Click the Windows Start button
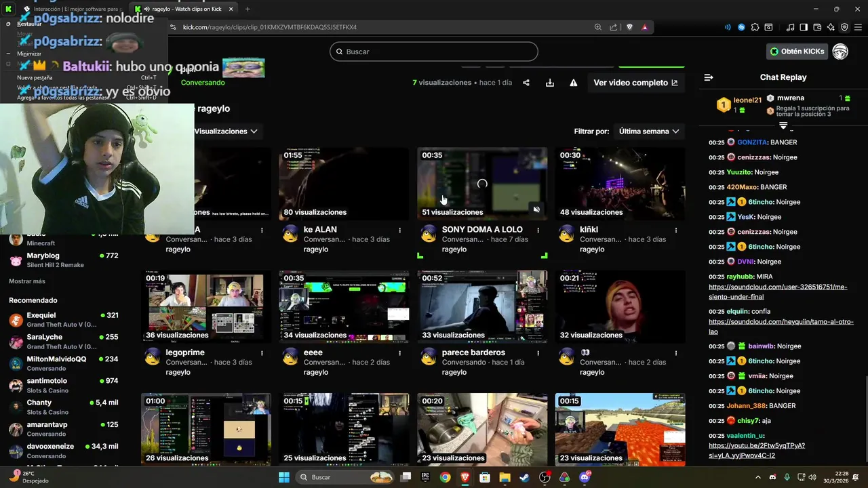868x488 pixels. [284, 477]
